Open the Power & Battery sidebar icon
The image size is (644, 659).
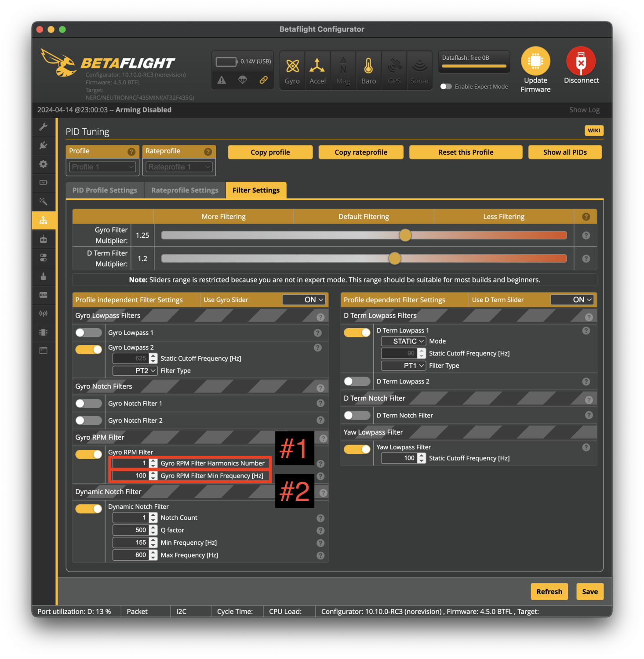click(44, 183)
